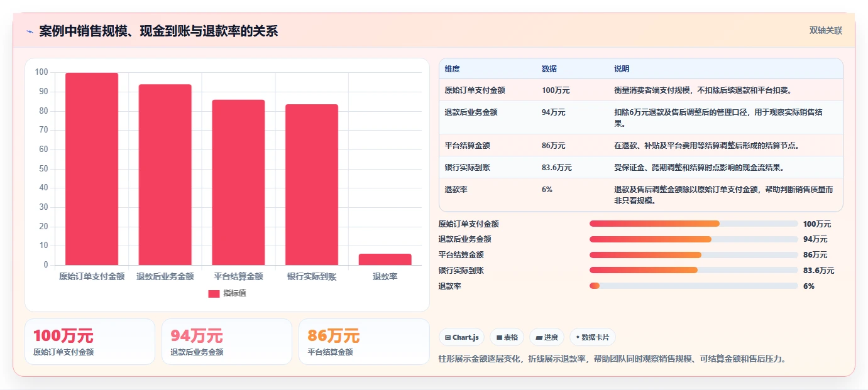Click the 说明 table column header
This screenshot has height=390, width=868.
(x=622, y=69)
